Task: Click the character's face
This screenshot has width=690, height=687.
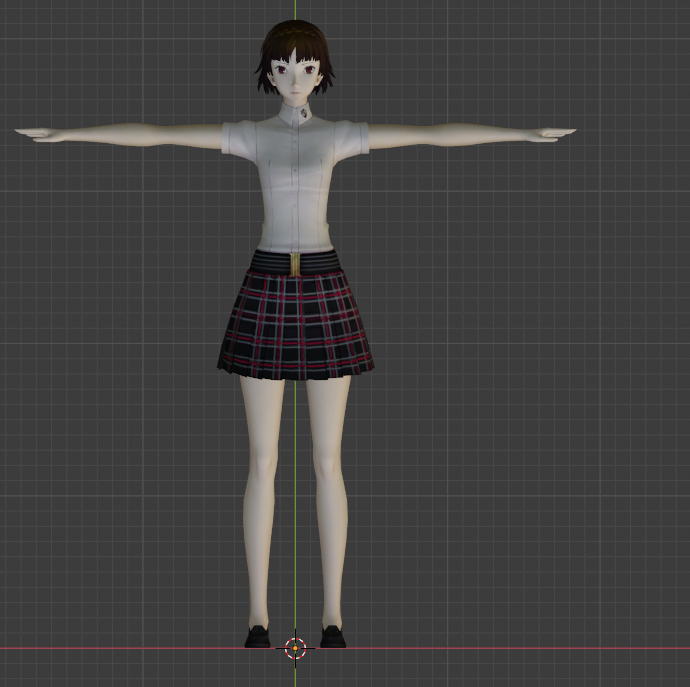Action: [294, 78]
